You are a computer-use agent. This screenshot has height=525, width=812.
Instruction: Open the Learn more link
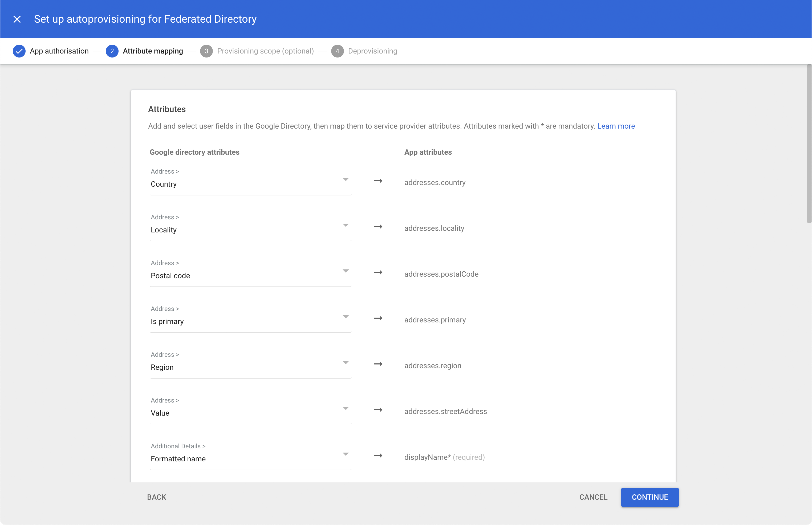coord(616,126)
